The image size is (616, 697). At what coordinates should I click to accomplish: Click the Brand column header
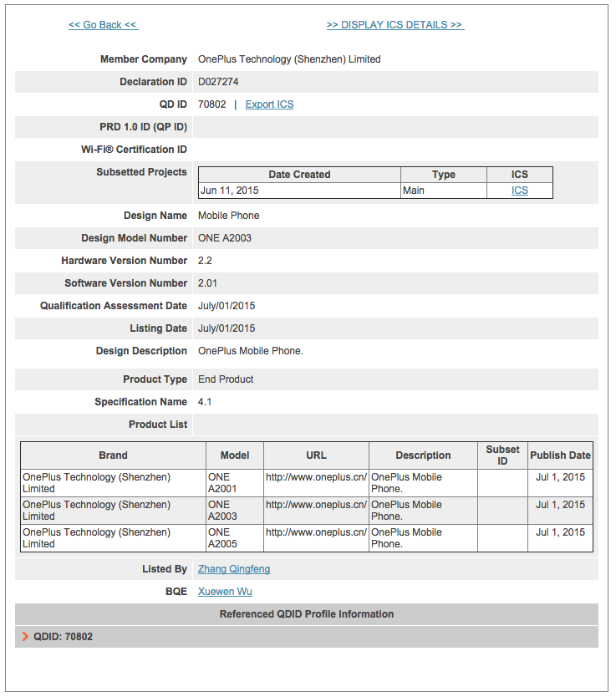[114, 455]
